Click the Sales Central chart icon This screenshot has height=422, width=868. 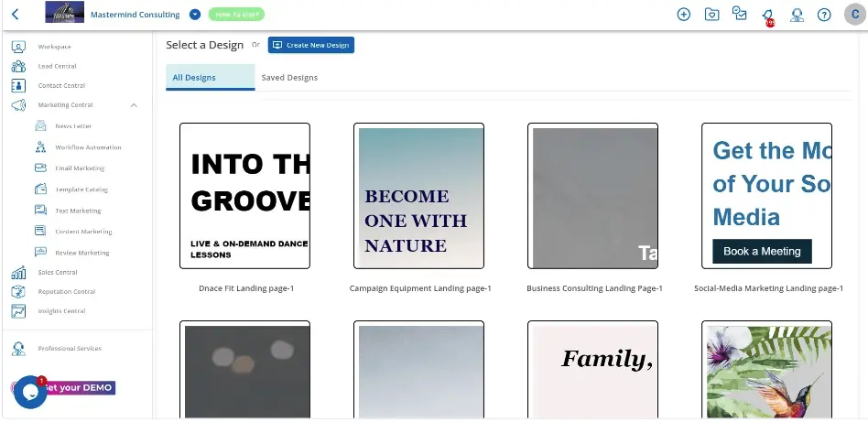click(18, 273)
